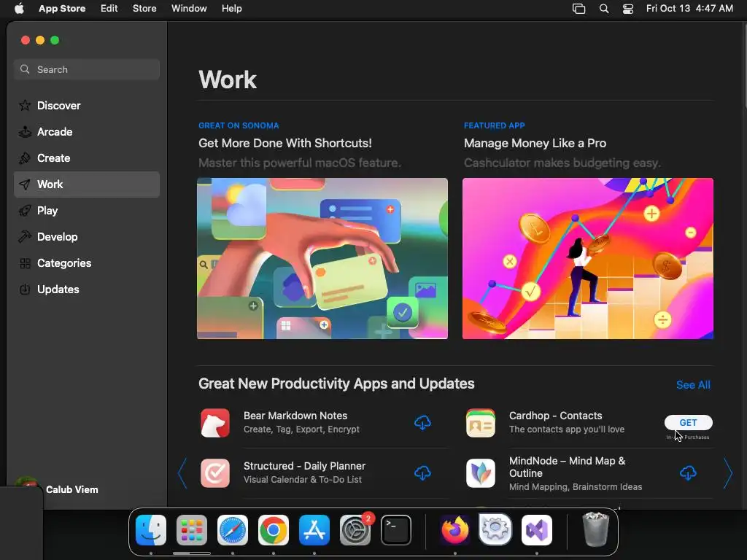The height and width of the screenshot is (560, 747).
Task: Open System Settings with badge in Dock
Action: tap(355, 530)
